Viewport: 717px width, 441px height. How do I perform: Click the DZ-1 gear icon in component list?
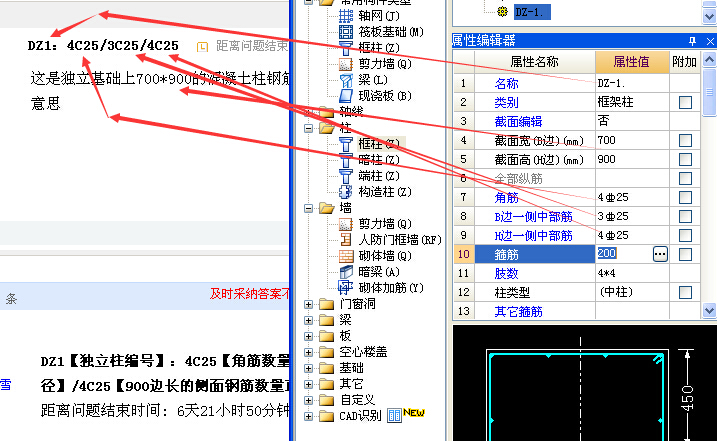tap(503, 12)
